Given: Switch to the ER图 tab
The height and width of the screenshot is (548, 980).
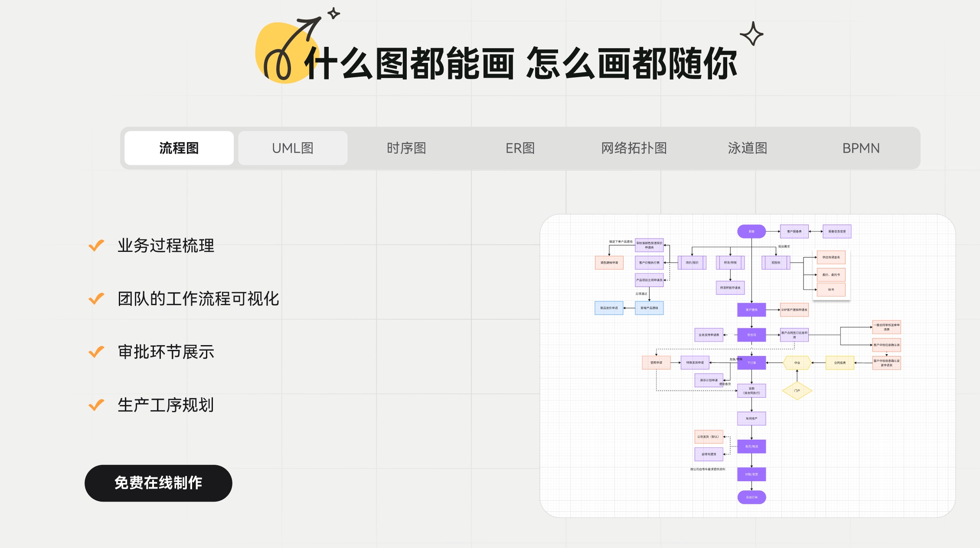Looking at the screenshot, I should (x=520, y=148).
